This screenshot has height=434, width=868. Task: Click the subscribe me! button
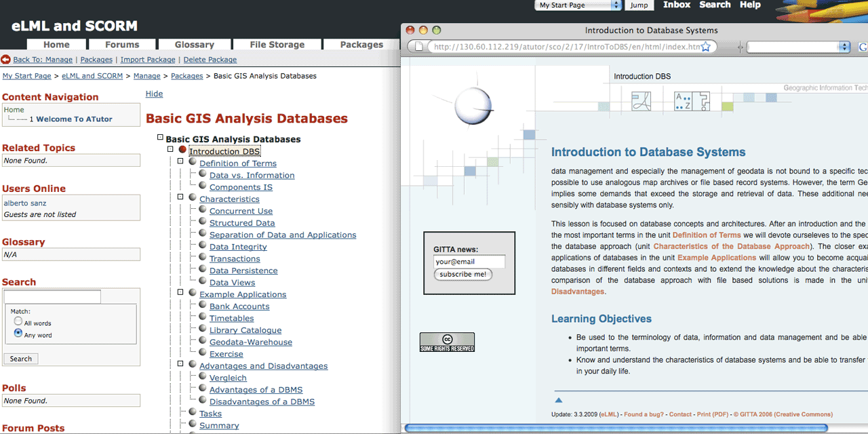pyautogui.click(x=462, y=275)
